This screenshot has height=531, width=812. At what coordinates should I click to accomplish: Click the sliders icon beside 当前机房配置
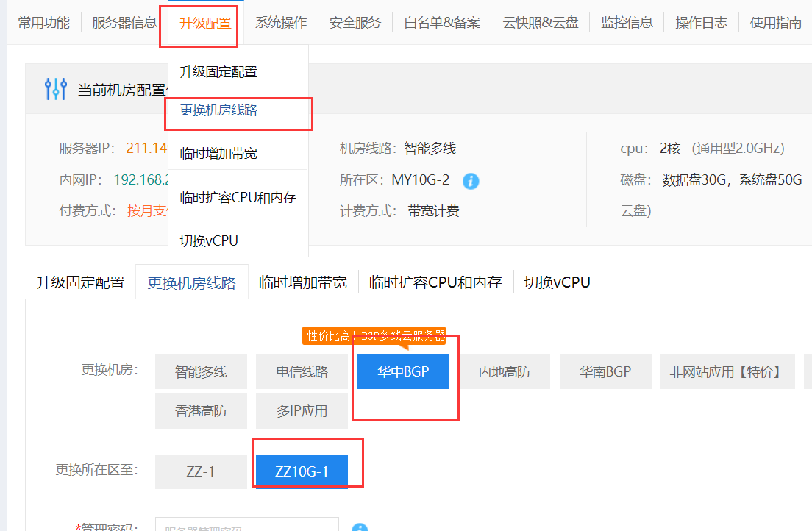(x=56, y=89)
